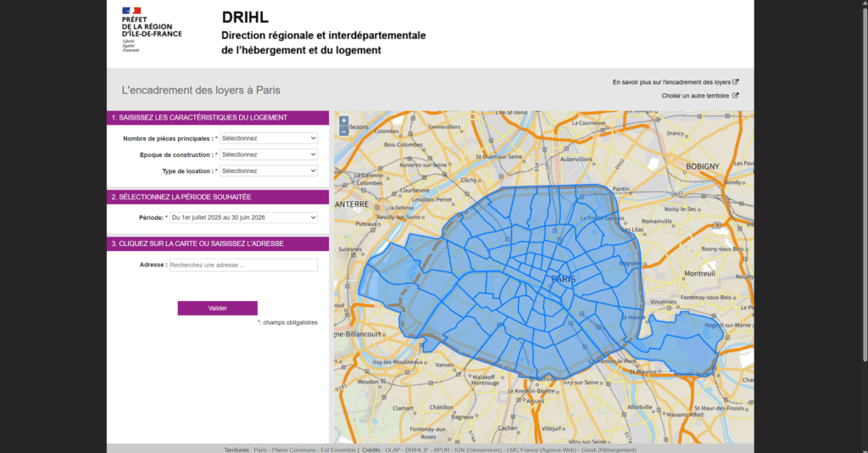This screenshot has height=453, width=868.
Task: Click the 'Adresse' search input field
Action: [243, 265]
